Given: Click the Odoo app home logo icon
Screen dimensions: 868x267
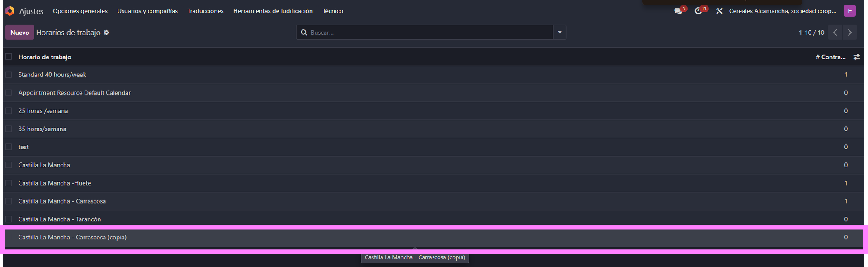Looking at the screenshot, I should pyautogui.click(x=10, y=11).
